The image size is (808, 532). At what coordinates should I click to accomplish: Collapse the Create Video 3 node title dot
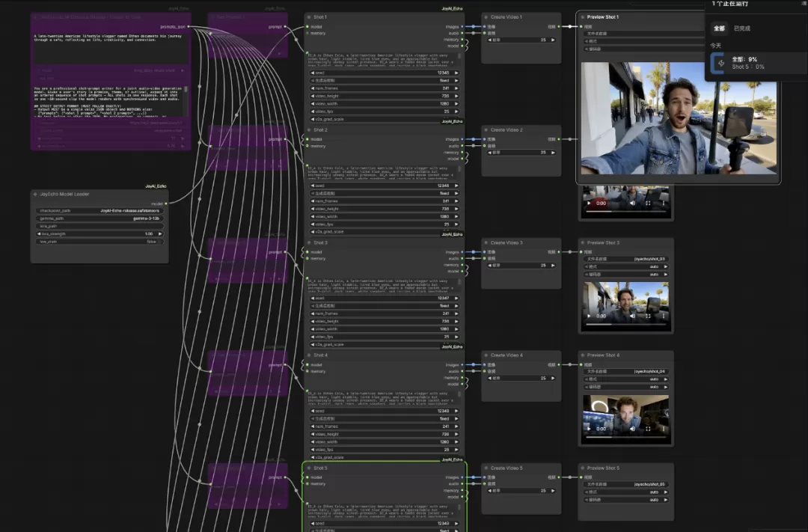point(486,242)
